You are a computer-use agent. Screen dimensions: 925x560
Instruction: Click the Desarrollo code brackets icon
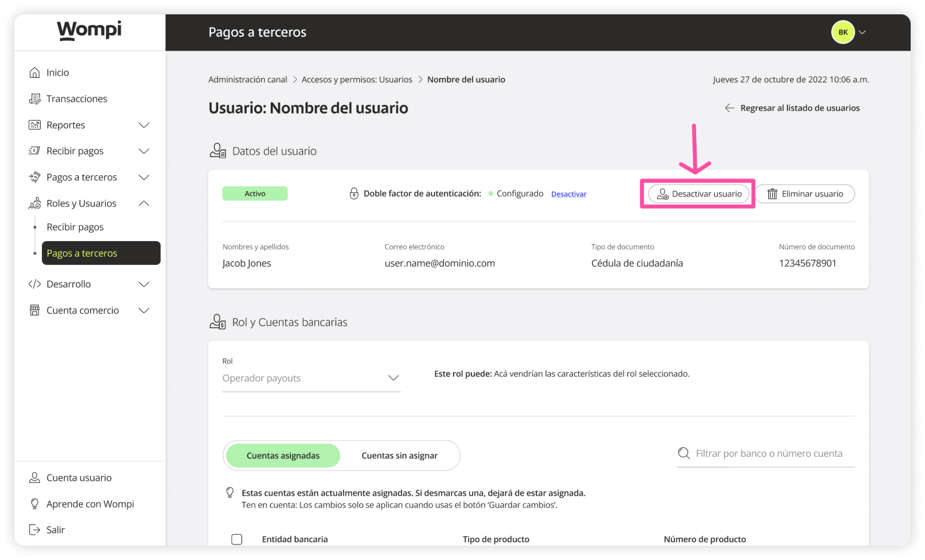point(35,284)
